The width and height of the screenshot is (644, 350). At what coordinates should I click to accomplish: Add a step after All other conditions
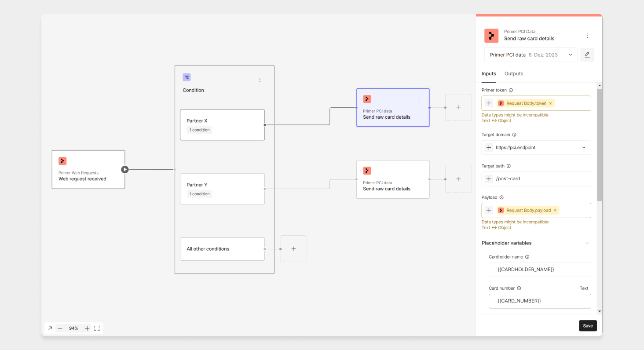pos(293,249)
